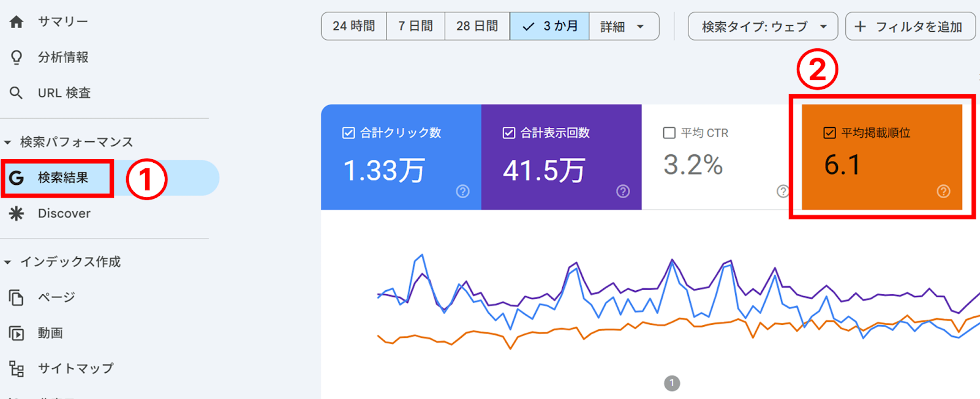Click the home icon beside サマリー
The width and height of the screenshot is (980, 399).
click(x=17, y=22)
